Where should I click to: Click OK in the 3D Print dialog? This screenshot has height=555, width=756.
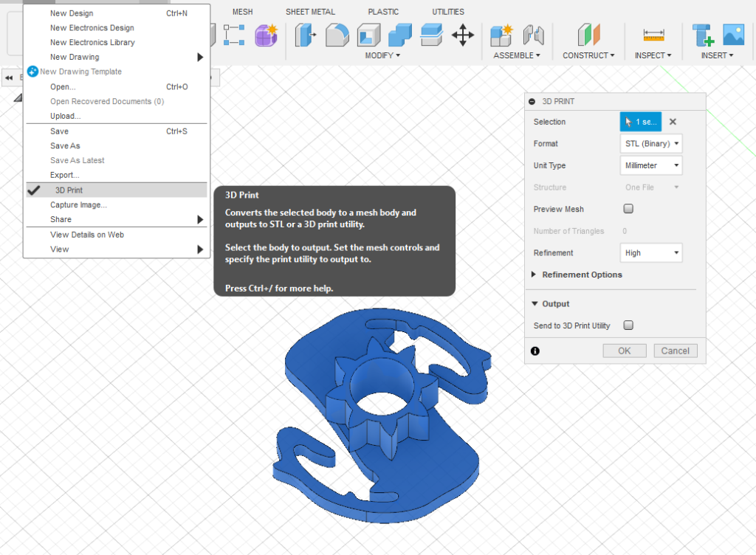[x=624, y=351]
